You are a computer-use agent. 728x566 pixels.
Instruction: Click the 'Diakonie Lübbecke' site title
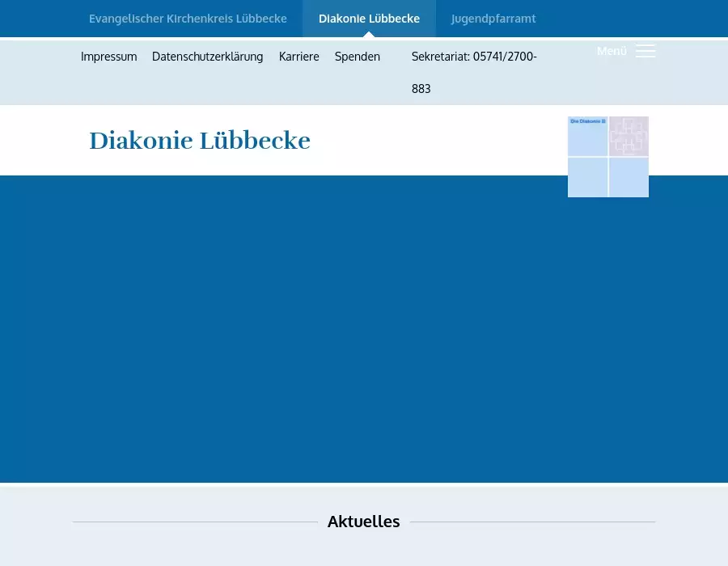(x=200, y=141)
